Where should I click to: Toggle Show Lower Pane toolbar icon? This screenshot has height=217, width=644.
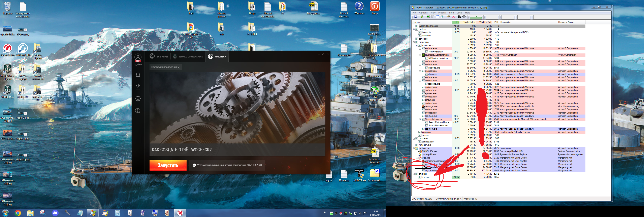coord(438,17)
